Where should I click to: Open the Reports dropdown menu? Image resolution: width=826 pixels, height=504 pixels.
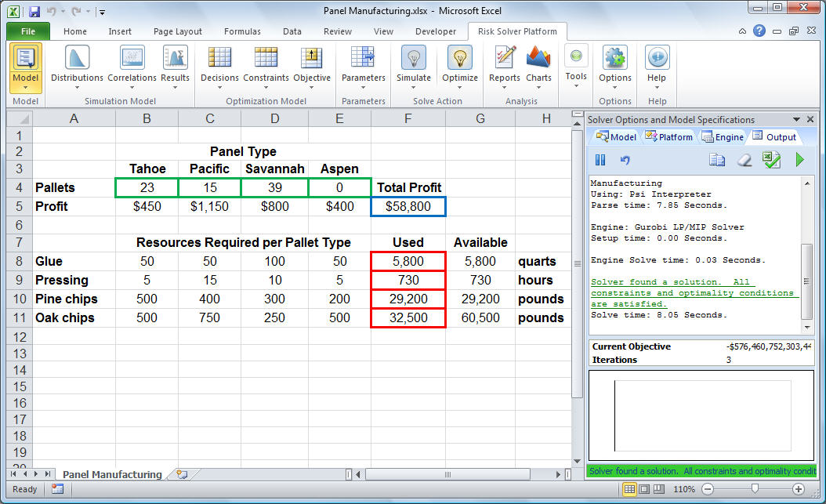point(505,88)
